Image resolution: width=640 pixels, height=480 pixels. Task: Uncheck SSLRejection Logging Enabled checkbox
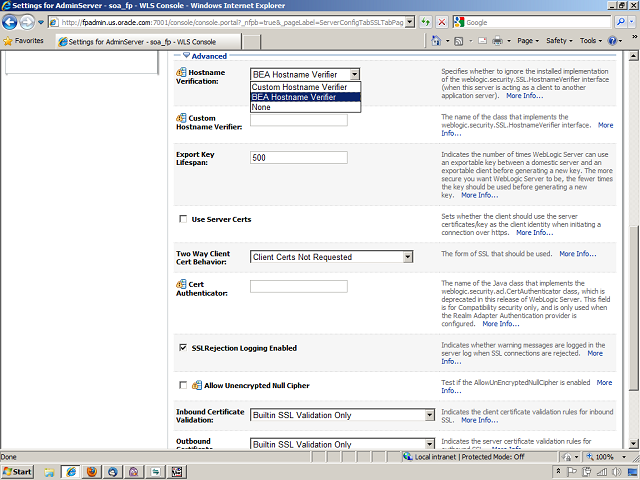pyautogui.click(x=183, y=348)
